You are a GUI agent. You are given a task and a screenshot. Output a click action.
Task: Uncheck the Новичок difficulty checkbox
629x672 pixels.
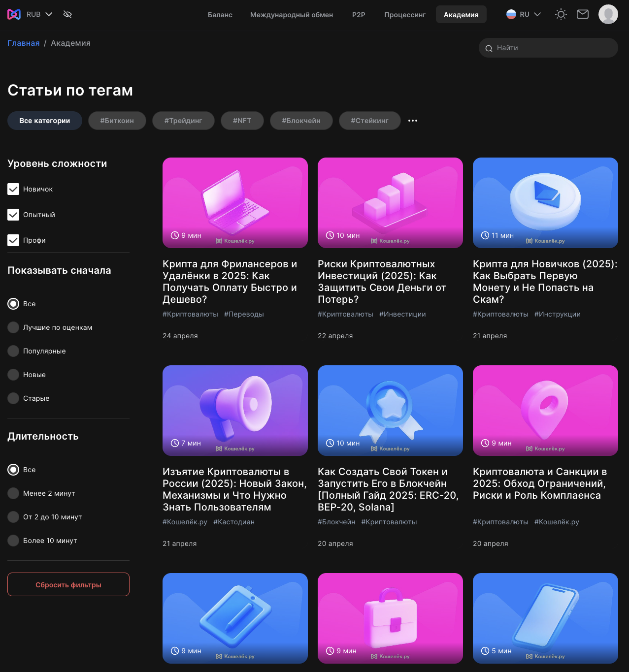[13, 189]
